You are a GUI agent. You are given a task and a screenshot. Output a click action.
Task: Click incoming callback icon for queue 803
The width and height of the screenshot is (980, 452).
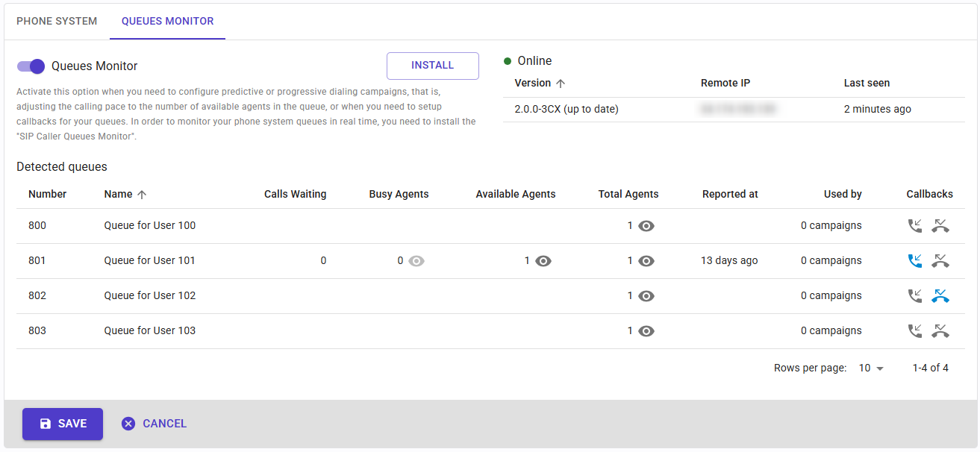coord(915,331)
